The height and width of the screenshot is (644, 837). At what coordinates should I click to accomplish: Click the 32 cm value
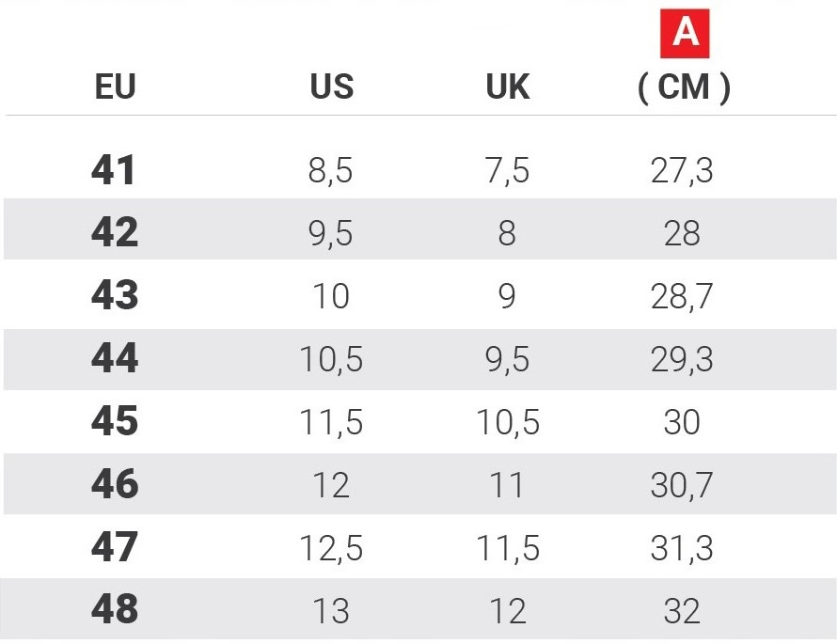pyautogui.click(x=682, y=610)
